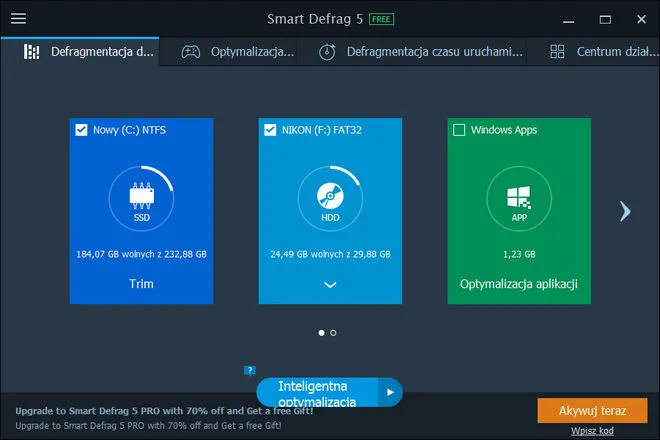Screen dimensions: 660x440
Task: Click the bold Upgrade to Smart Defrag 5 PRO headline
Action: tap(164, 411)
